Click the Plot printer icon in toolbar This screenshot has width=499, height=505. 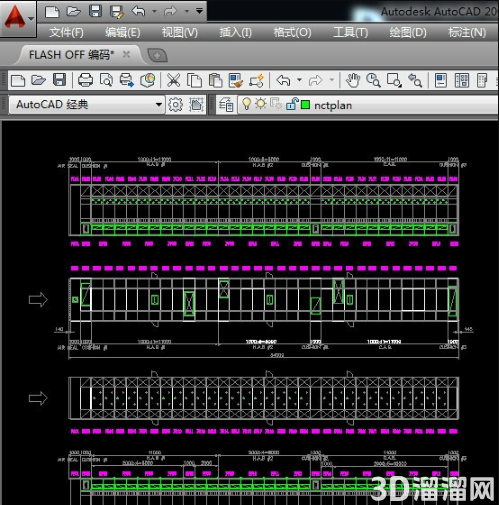coord(85,80)
